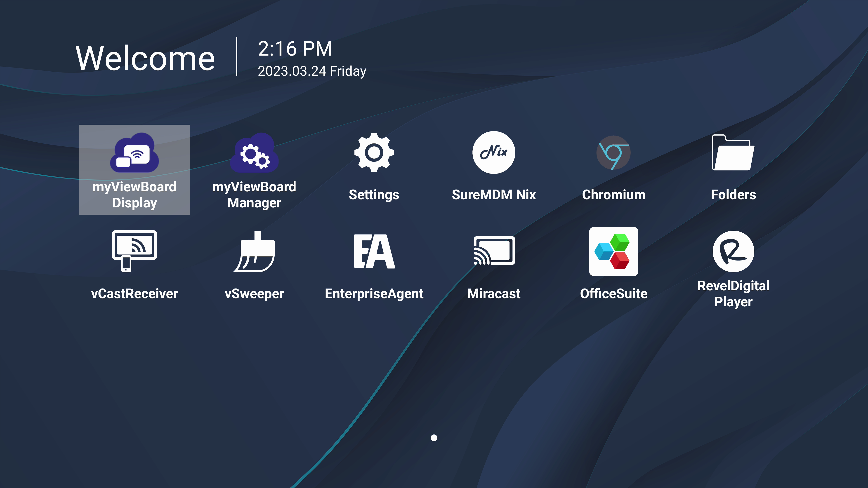Launch myViewBoard Manager gears icon
868x488 pixels.
[254, 152]
